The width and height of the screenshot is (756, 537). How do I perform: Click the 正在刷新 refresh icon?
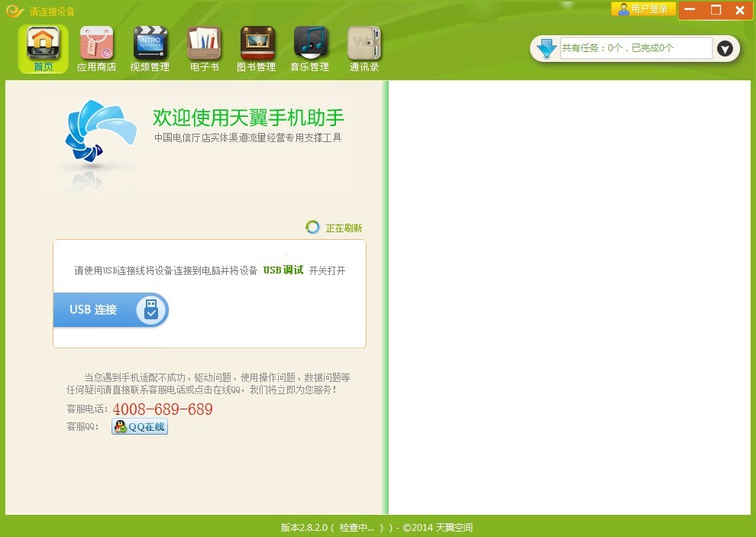(312, 227)
